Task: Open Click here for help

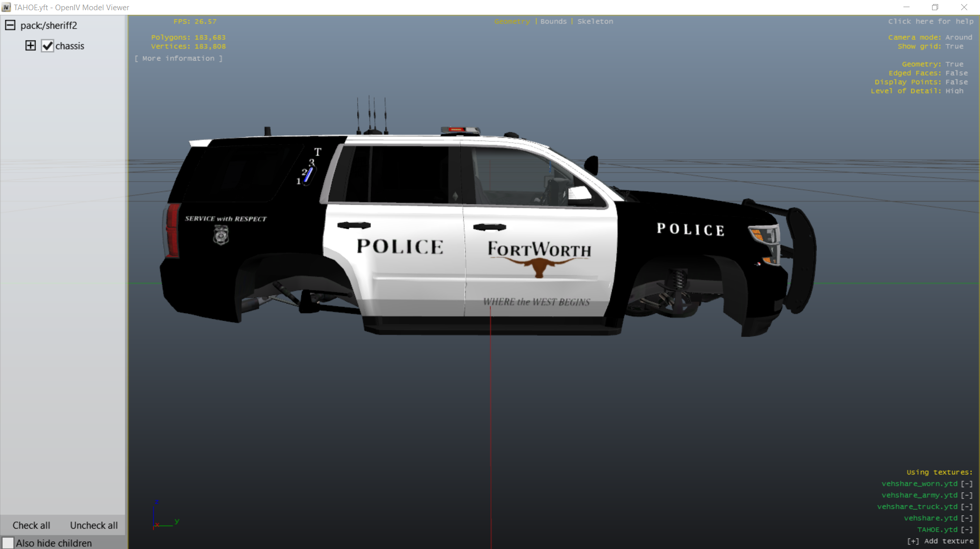Action: (930, 21)
